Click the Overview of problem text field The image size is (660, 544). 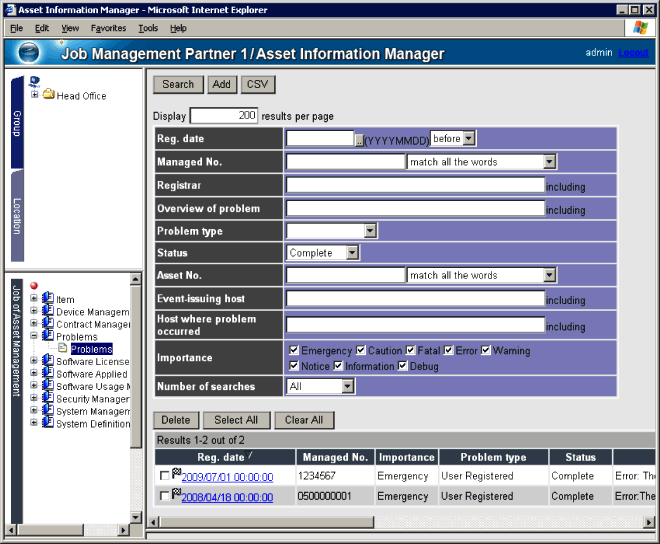pos(415,209)
